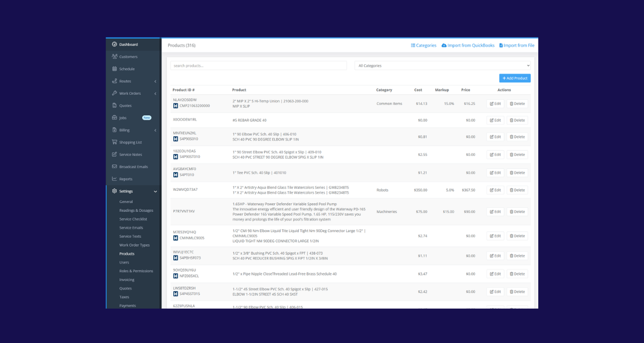Click the Customers people icon
Image resolution: width=644 pixels, height=343 pixels.
tap(114, 57)
